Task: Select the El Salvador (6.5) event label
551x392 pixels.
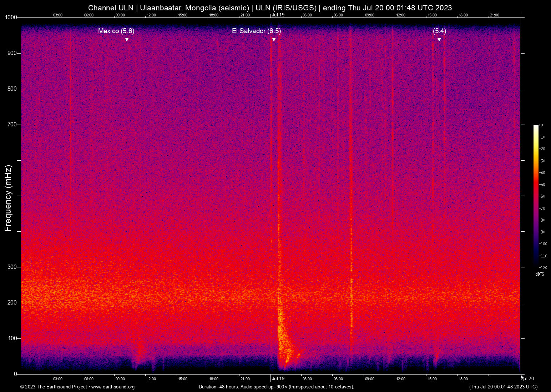Action: click(x=256, y=31)
